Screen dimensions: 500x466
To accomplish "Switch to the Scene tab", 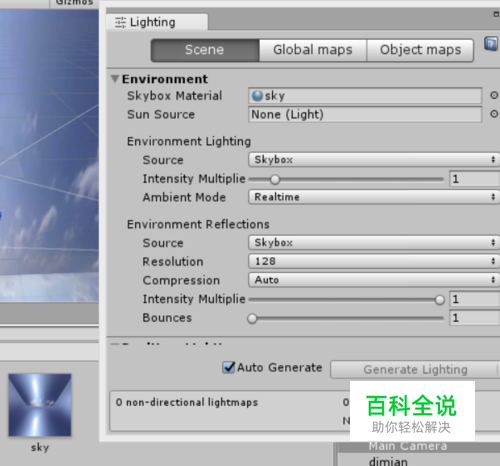I will pos(205,50).
